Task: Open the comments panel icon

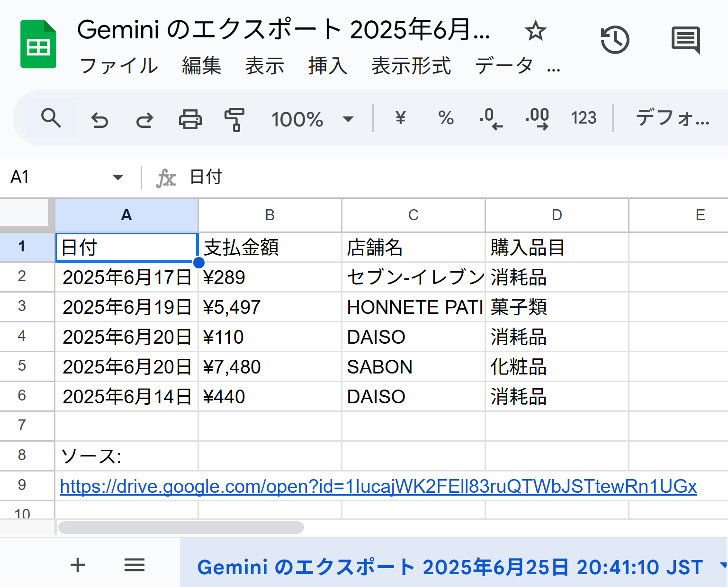Action: tap(685, 40)
